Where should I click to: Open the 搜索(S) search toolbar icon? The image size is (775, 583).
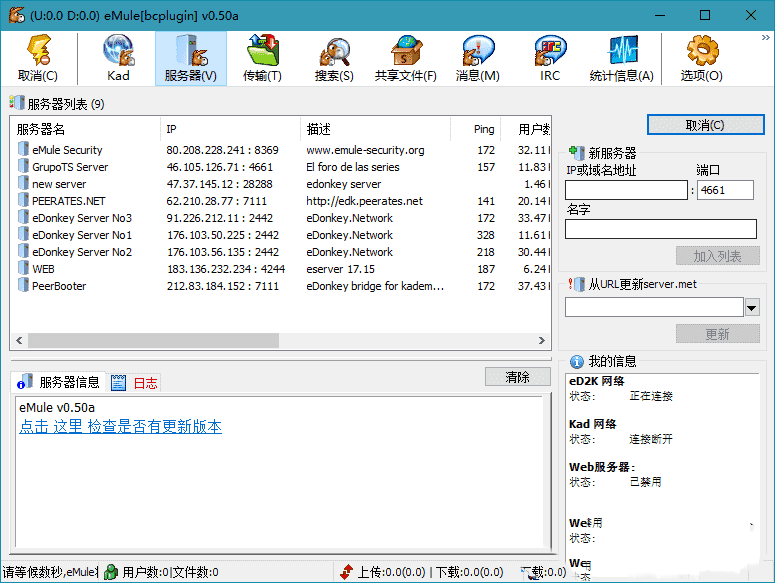click(333, 57)
